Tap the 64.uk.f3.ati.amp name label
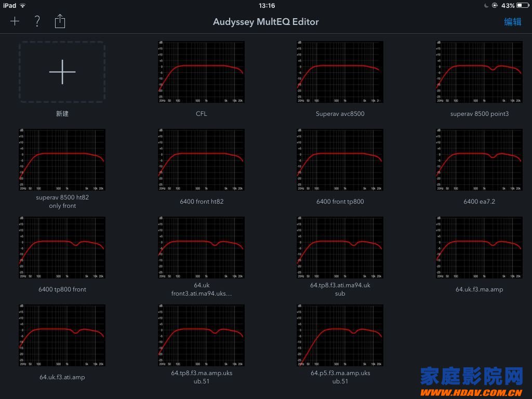This screenshot has height=399, width=532. tap(62, 377)
